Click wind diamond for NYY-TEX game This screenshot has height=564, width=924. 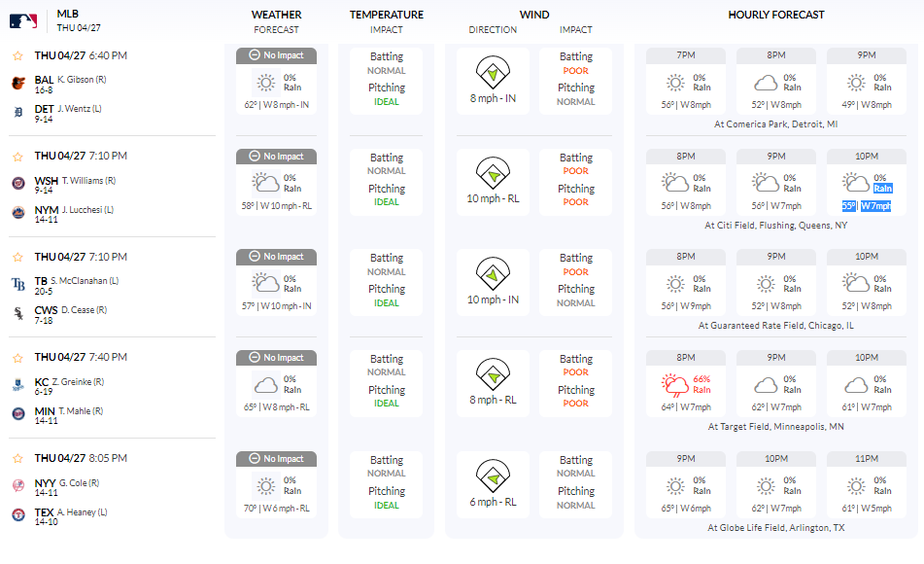[493, 476]
